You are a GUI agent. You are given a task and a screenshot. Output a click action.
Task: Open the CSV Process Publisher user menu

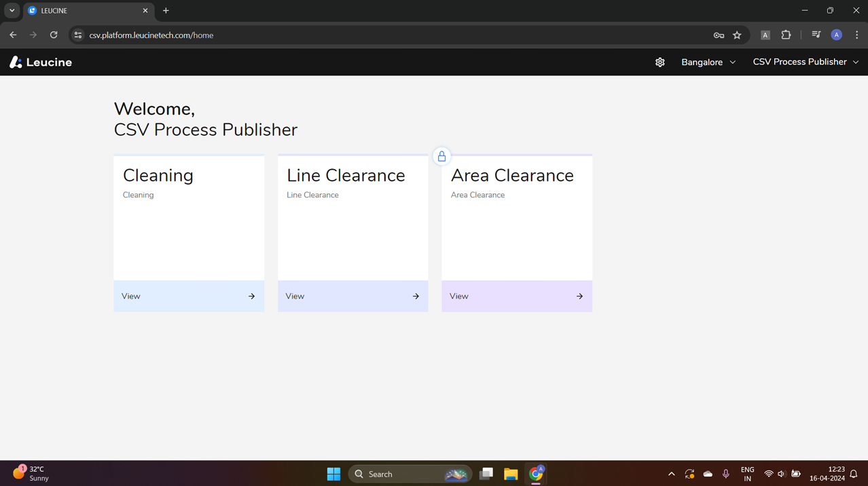coord(805,62)
